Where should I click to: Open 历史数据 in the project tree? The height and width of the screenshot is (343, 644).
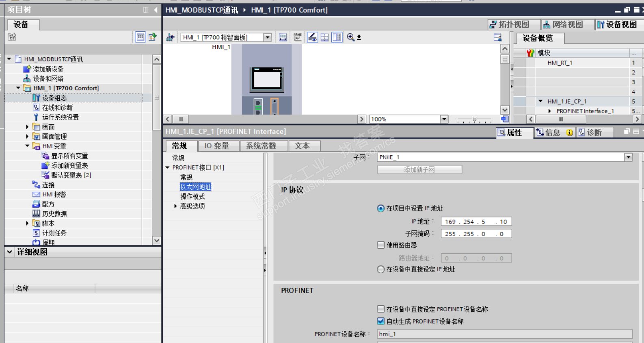(54, 214)
